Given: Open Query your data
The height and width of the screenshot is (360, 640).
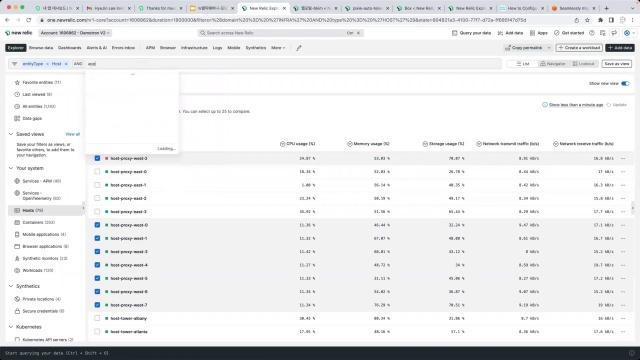Looking at the screenshot, I should point(471,33).
